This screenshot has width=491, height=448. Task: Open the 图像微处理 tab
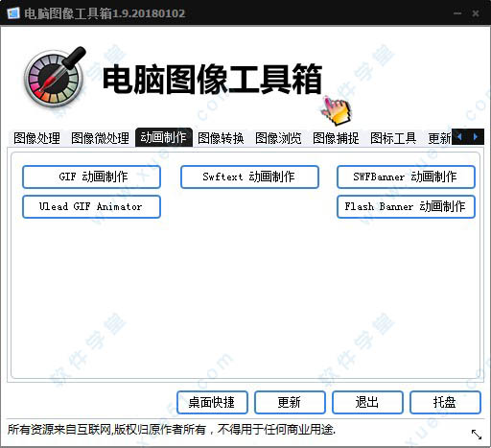click(x=100, y=138)
